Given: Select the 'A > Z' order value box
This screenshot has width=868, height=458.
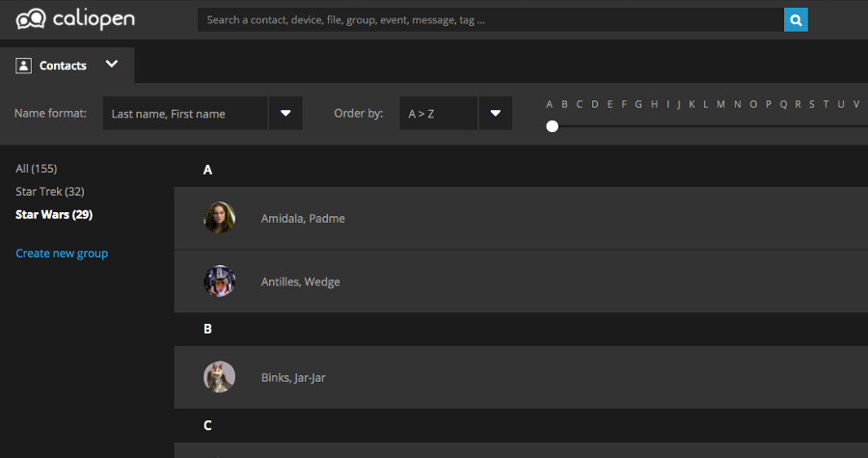Looking at the screenshot, I should coord(439,113).
